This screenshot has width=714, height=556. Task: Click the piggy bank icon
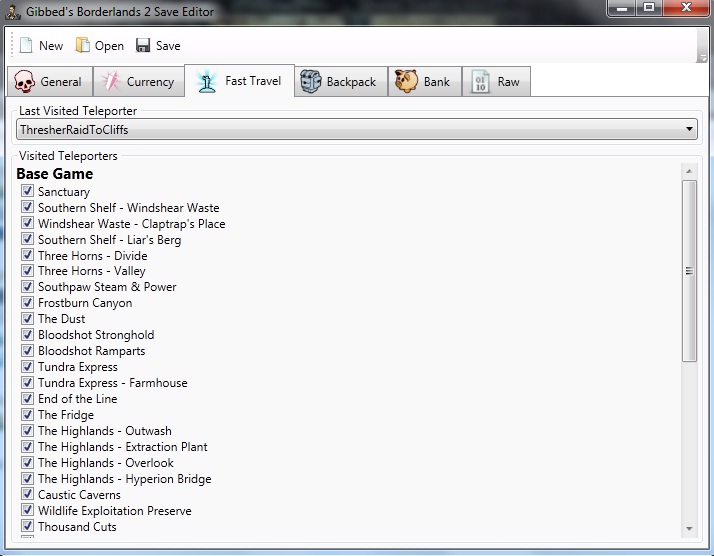pos(406,82)
